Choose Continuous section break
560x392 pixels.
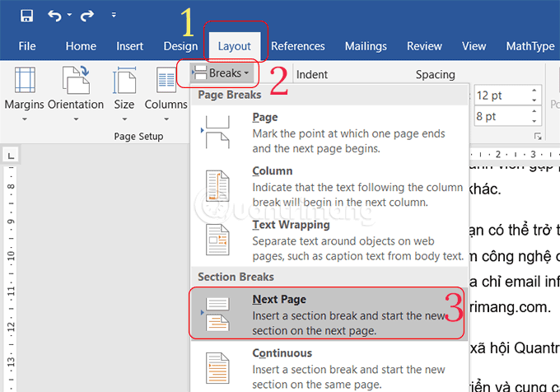click(329, 367)
